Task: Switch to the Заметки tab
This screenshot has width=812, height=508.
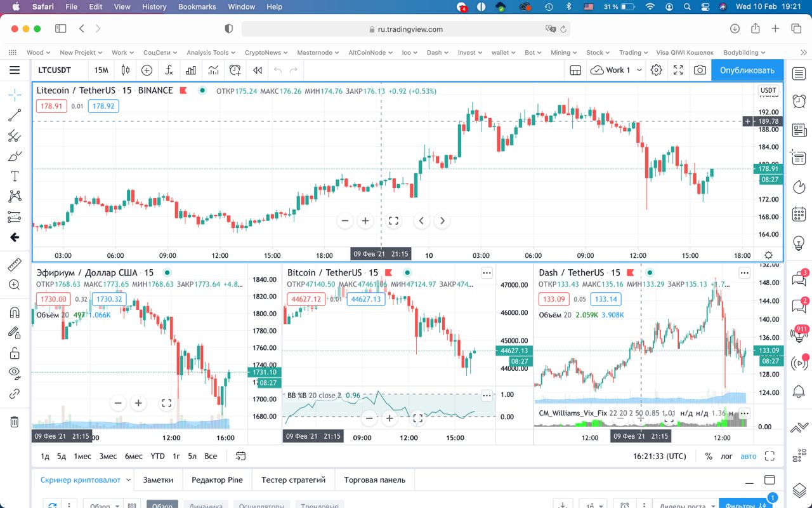Action: point(158,480)
